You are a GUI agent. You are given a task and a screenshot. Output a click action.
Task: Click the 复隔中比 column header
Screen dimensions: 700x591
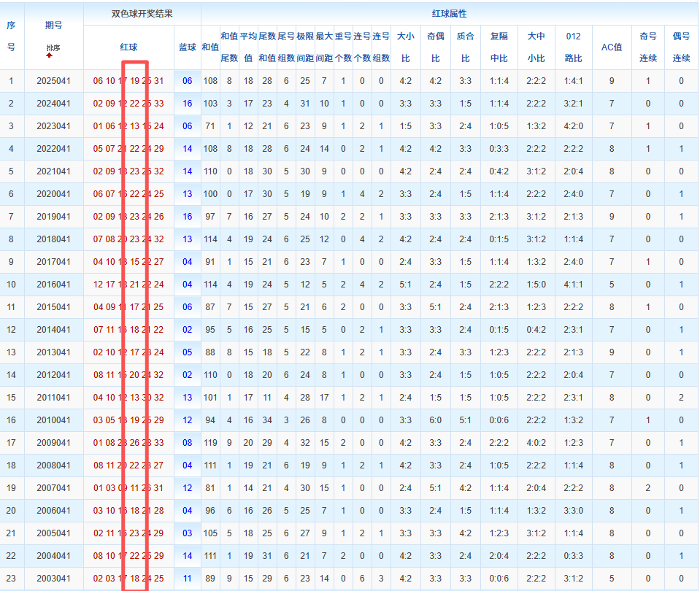499,47
